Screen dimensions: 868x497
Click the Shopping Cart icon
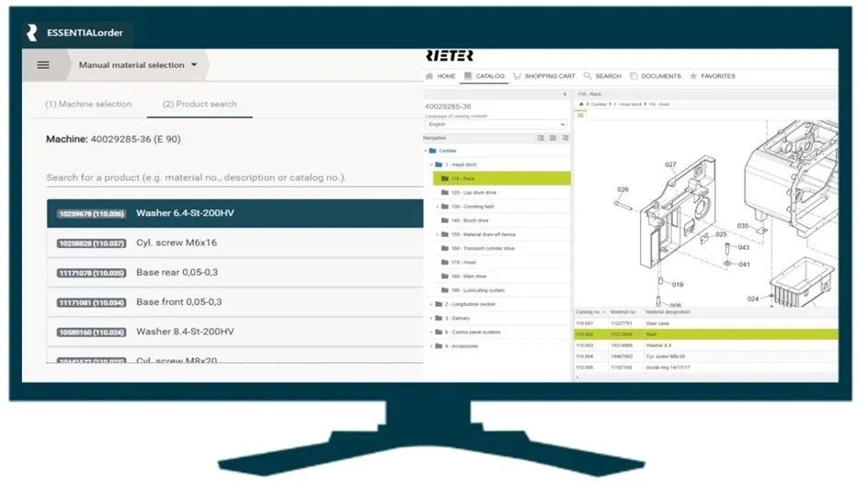click(x=517, y=76)
